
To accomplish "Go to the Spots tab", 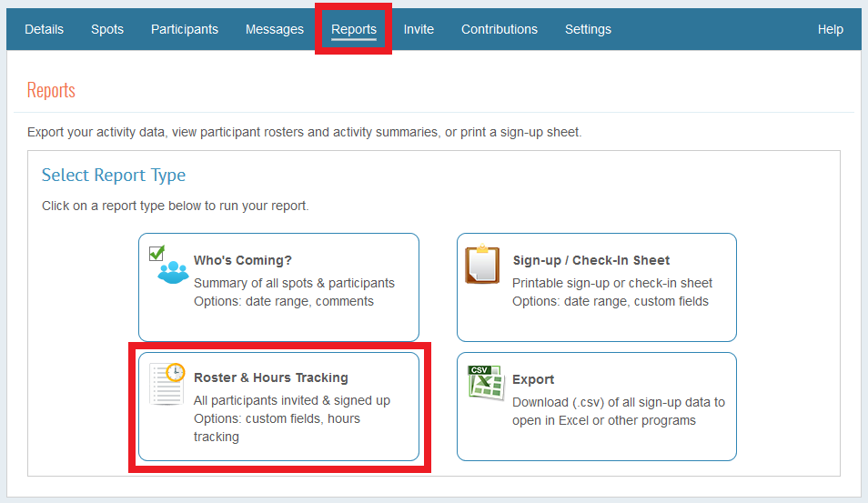I will [107, 29].
